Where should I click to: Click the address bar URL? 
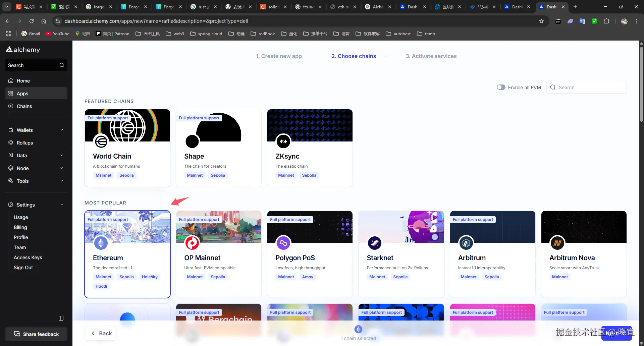point(156,21)
